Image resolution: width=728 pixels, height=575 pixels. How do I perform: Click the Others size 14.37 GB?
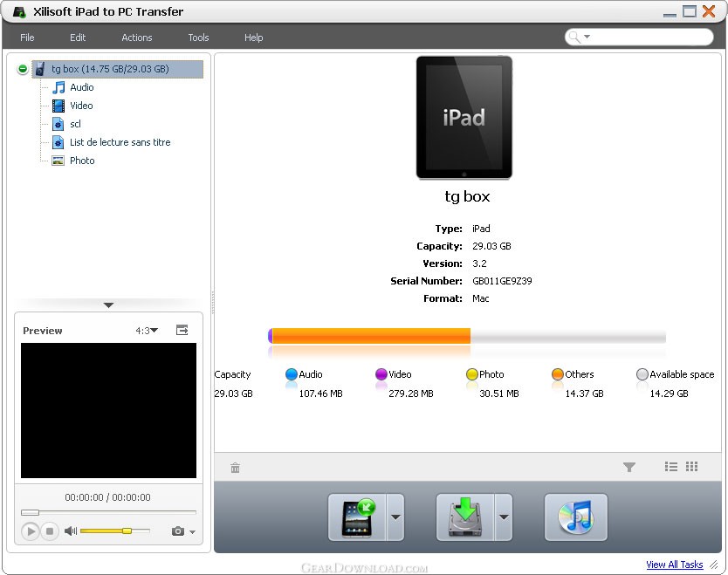click(585, 394)
